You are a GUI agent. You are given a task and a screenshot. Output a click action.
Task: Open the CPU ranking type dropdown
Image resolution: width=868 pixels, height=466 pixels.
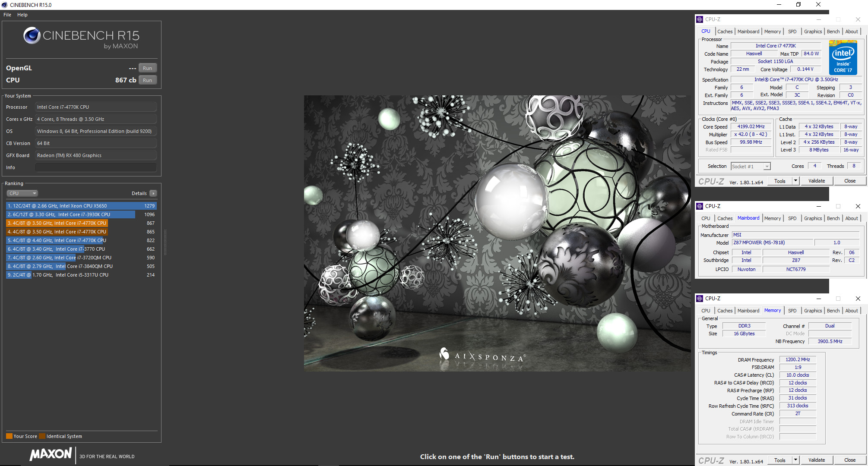(x=22, y=193)
